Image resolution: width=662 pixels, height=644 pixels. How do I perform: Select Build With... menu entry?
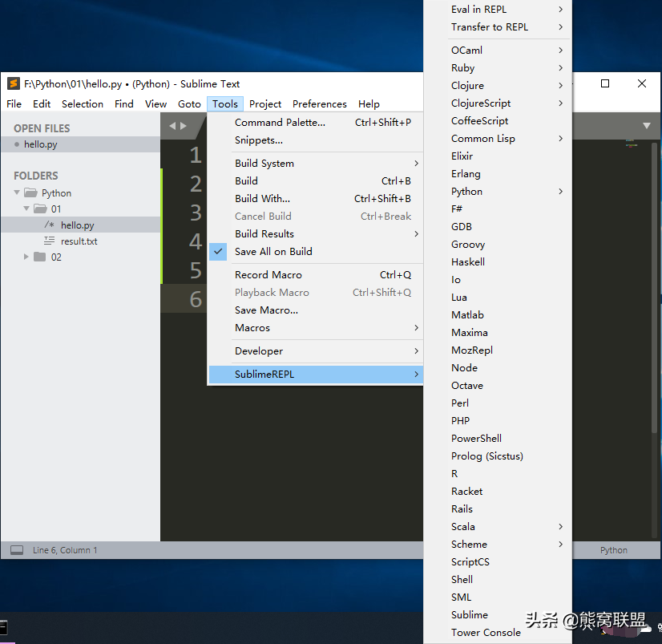click(x=316, y=199)
